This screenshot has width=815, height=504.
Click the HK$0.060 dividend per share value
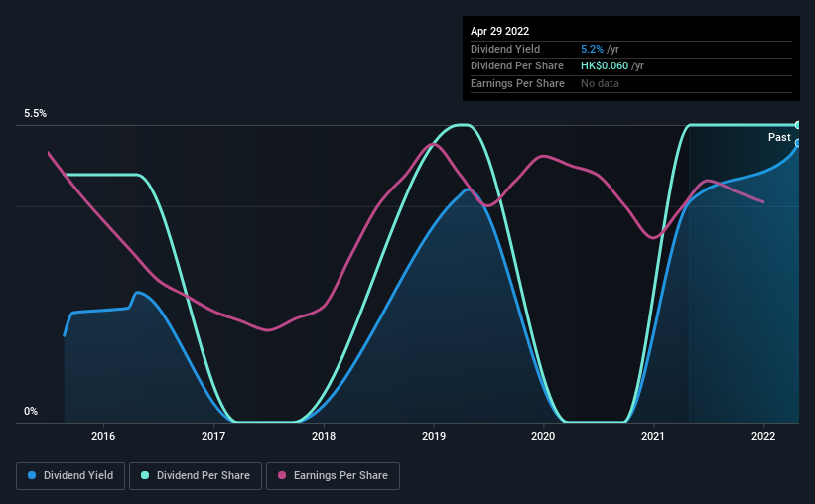coord(605,66)
